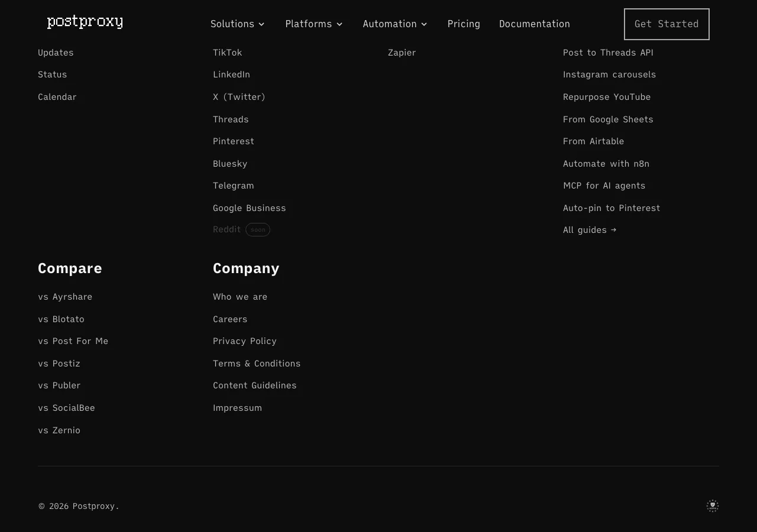Screen dimensions: 757x532
Task: Open the Impressum page
Action: tap(237, 408)
